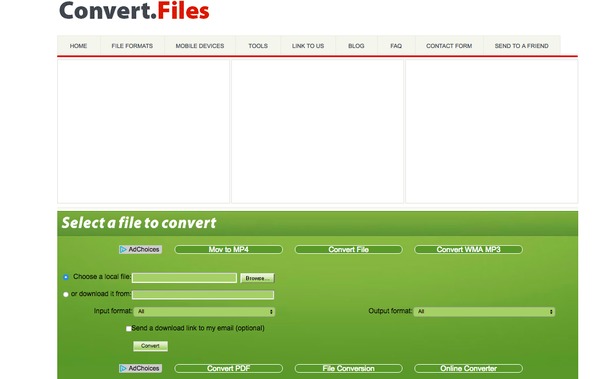Open the HOME menu item
This screenshot has height=379, width=600.
click(x=78, y=46)
